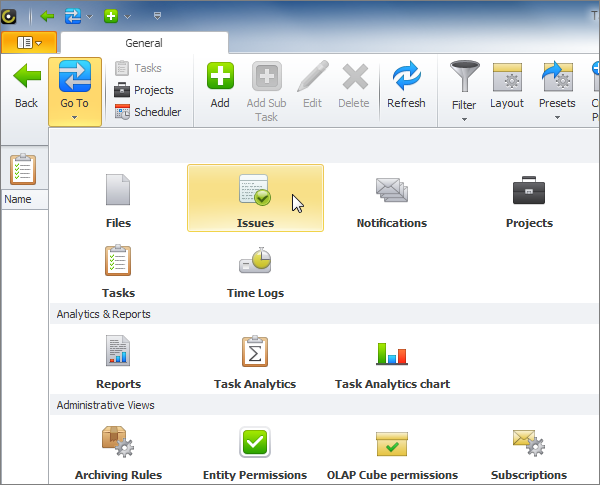
Task: Click Projects in the ribbon navigation group
Action: tap(144, 90)
